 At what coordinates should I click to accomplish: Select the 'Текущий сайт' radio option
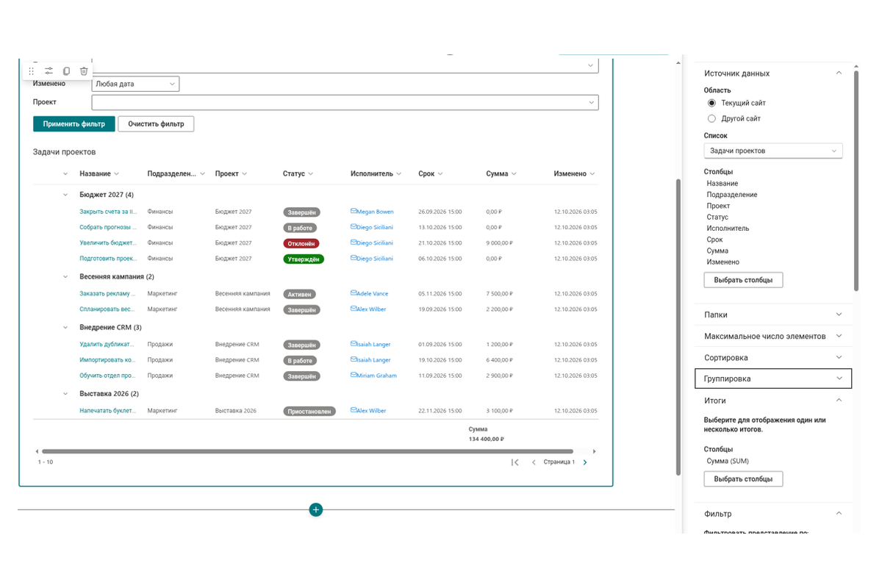711,103
